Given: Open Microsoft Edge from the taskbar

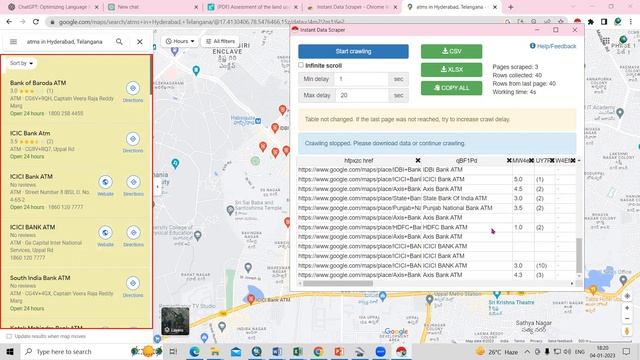Looking at the screenshot, I should click(195, 351).
